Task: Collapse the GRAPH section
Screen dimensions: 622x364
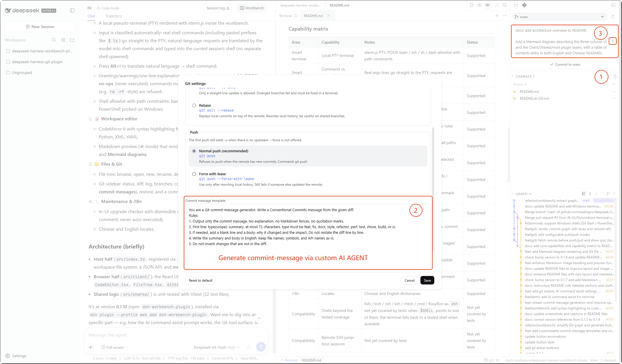Action: (512, 194)
